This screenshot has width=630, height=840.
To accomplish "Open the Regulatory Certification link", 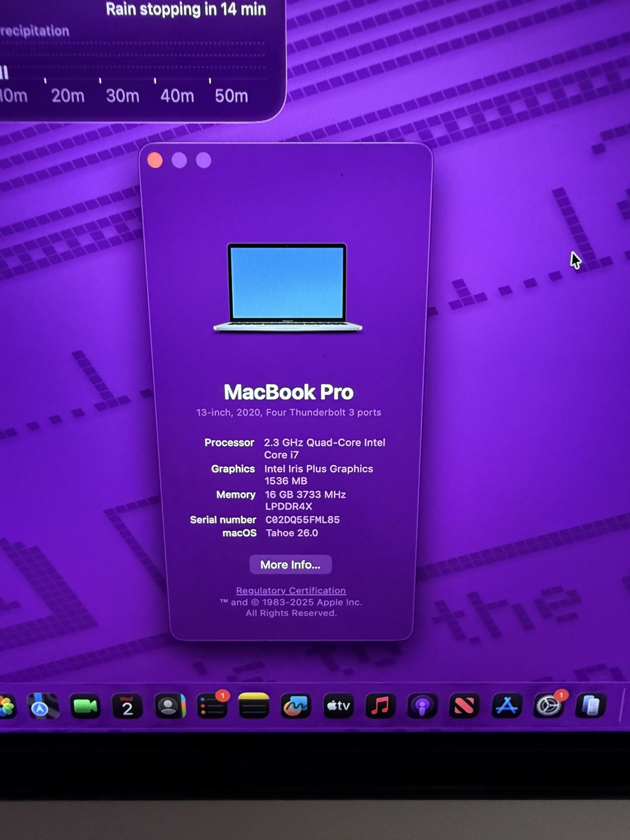I will coord(291,590).
